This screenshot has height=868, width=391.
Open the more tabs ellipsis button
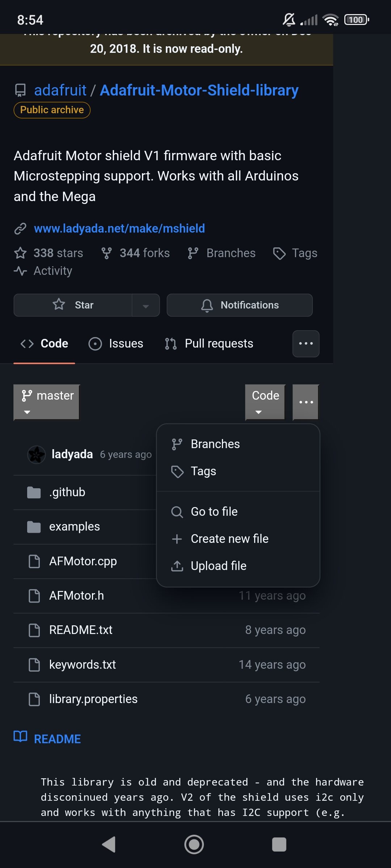tap(306, 344)
